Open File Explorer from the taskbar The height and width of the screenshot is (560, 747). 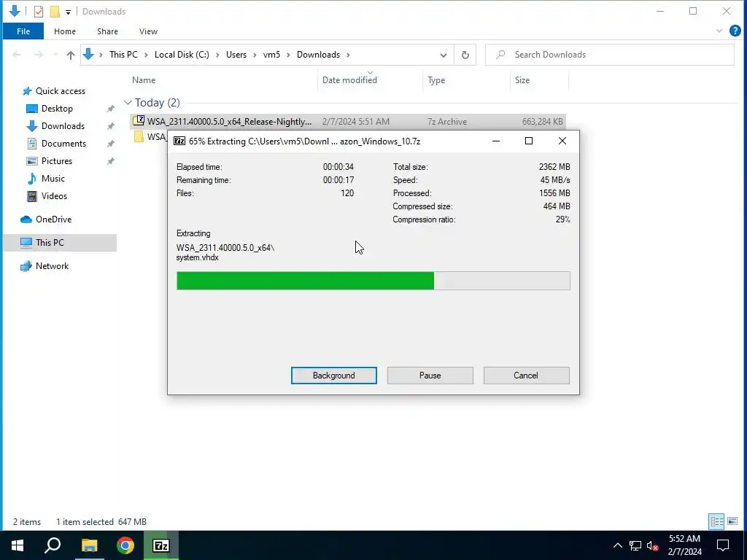tap(89, 545)
